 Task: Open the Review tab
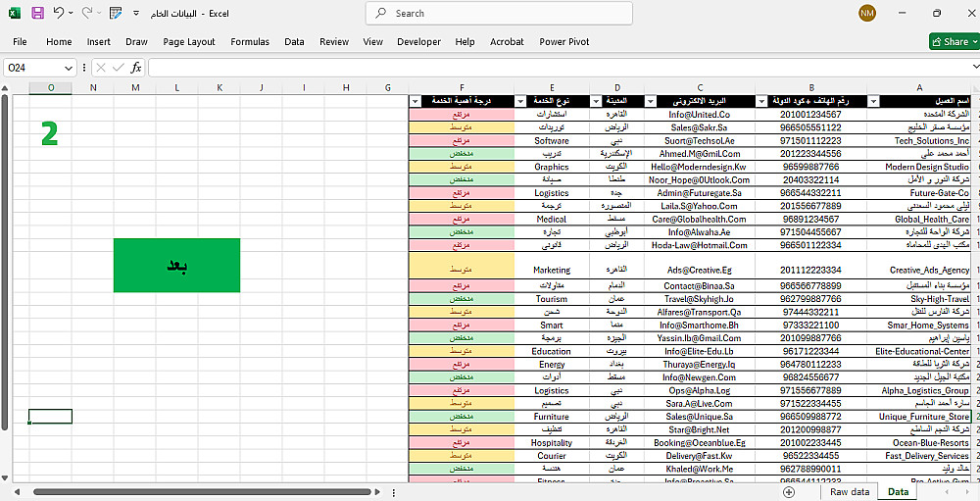click(x=334, y=42)
